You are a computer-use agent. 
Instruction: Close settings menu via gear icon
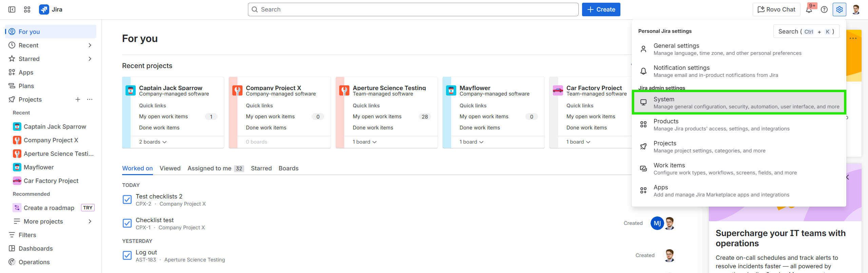coord(840,9)
